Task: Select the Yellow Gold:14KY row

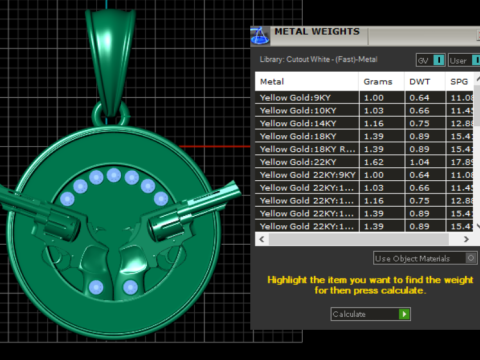Action: pyautogui.click(x=364, y=123)
